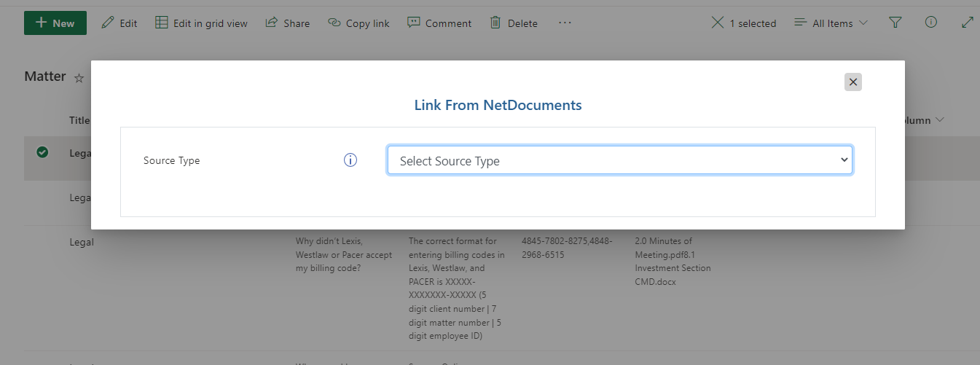Click the Title column header

click(x=79, y=120)
